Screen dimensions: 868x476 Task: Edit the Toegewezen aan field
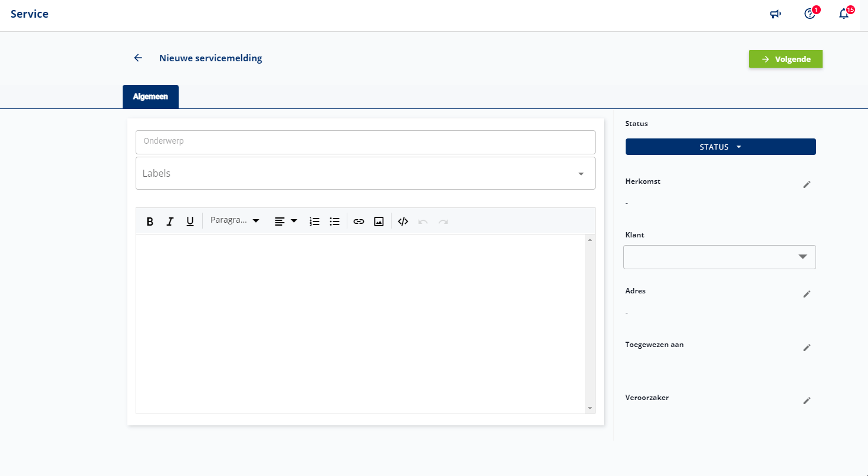(807, 348)
